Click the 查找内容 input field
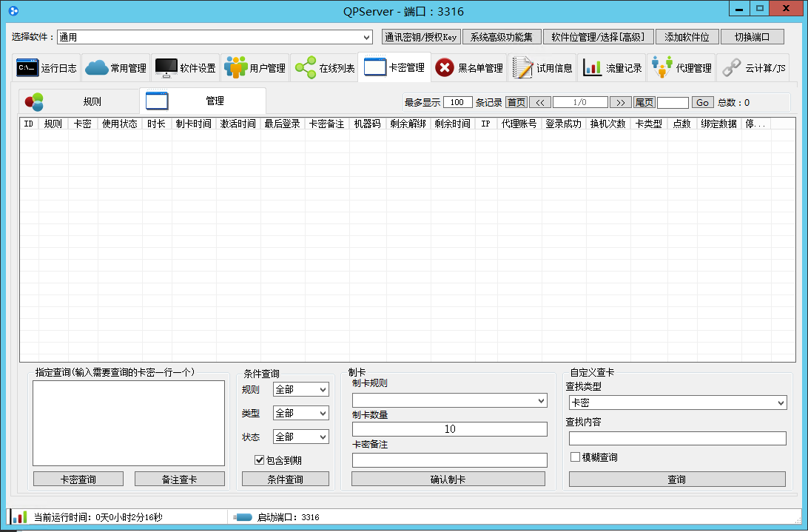The width and height of the screenshot is (808, 532). click(x=677, y=439)
